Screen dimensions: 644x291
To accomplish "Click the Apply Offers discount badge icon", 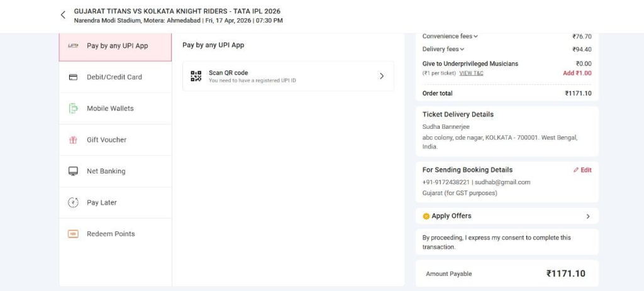I will pyautogui.click(x=426, y=216).
